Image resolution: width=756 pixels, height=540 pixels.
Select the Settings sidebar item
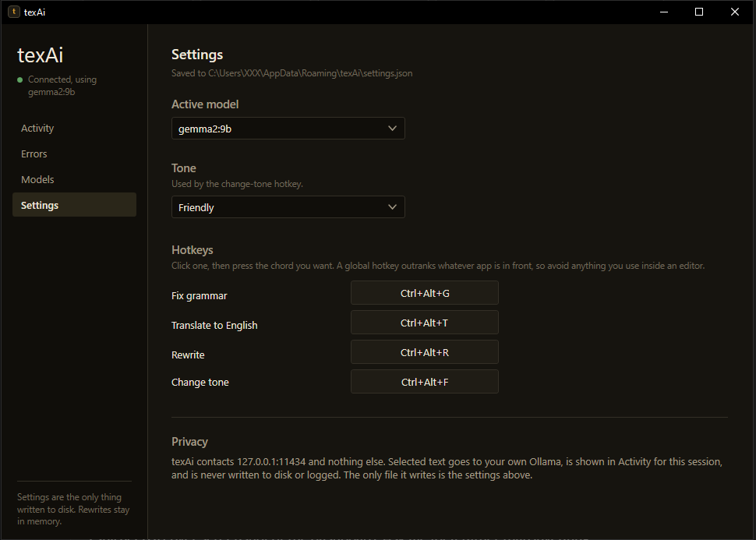click(74, 205)
